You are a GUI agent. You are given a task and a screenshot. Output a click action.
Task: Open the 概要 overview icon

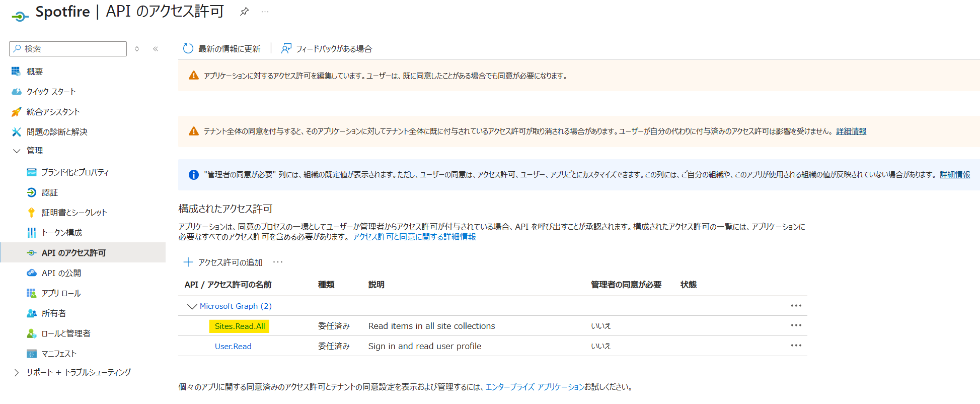coord(16,71)
